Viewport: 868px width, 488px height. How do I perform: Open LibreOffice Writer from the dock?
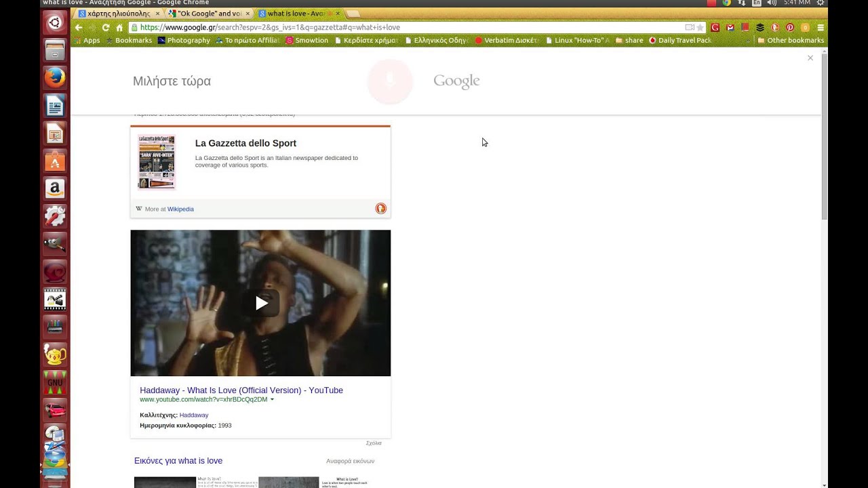pos(55,106)
